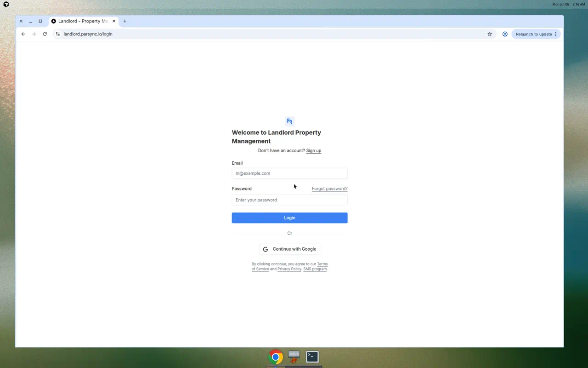This screenshot has height=368, width=588.
Task: Click the Landlord logo icon above the heading
Action: [x=289, y=121]
